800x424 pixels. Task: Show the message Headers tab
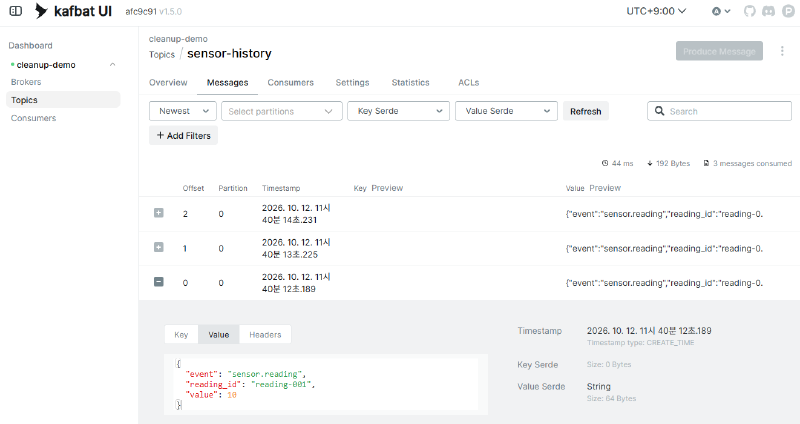[265, 335]
